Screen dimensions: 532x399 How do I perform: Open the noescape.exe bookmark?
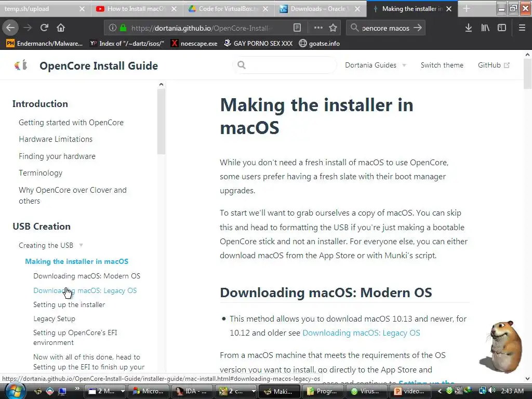(194, 44)
